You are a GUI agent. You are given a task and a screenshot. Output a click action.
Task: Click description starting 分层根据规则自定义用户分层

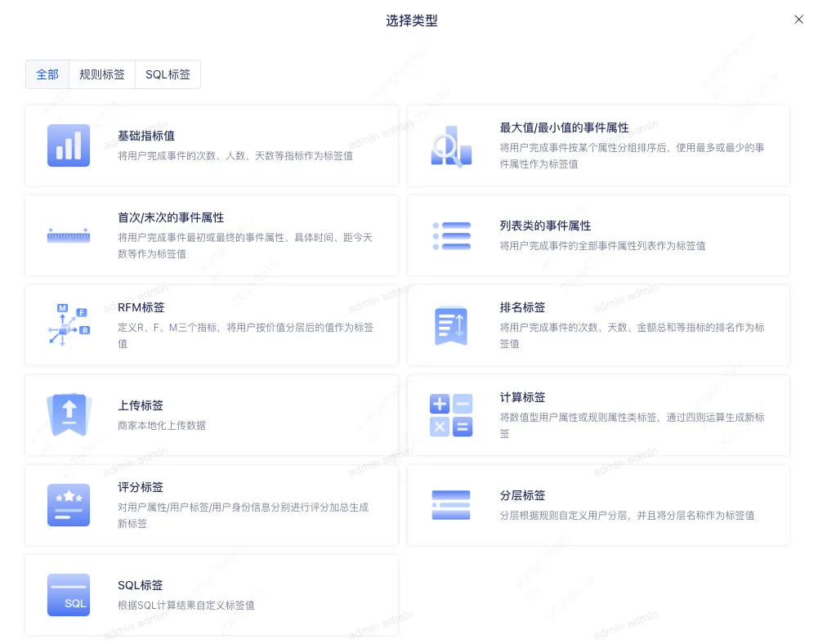[627, 515]
